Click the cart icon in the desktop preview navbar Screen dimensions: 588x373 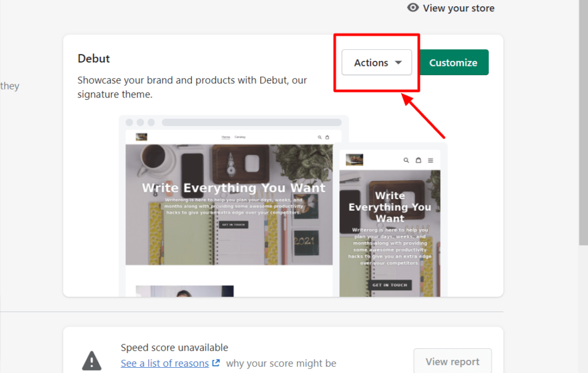327,137
